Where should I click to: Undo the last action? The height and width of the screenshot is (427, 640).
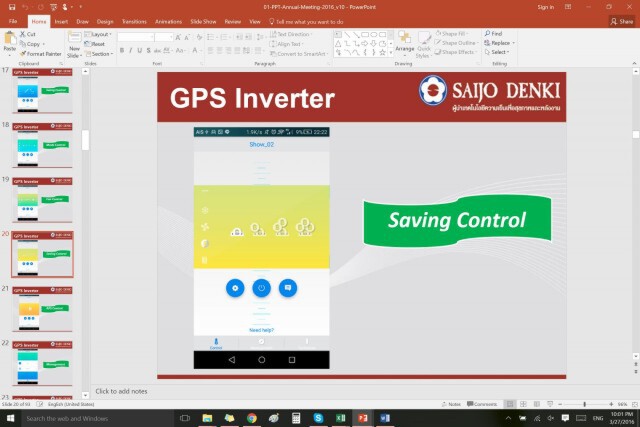[x=25, y=7]
